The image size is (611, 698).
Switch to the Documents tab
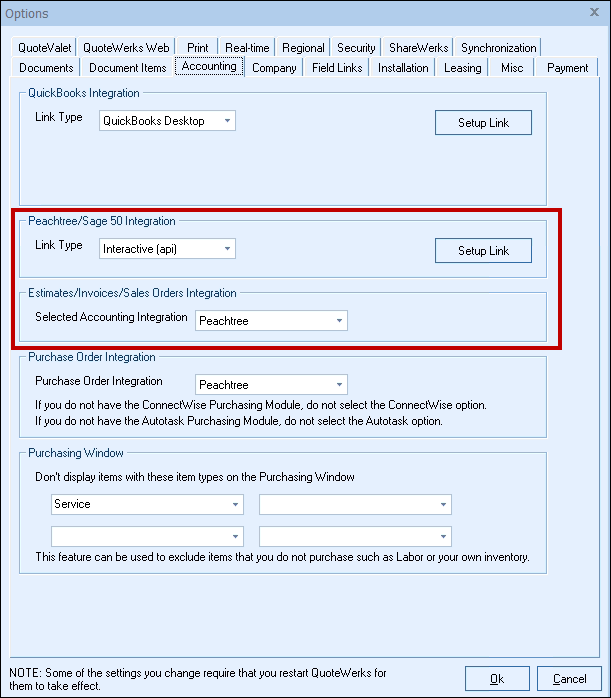(x=46, y=68)
